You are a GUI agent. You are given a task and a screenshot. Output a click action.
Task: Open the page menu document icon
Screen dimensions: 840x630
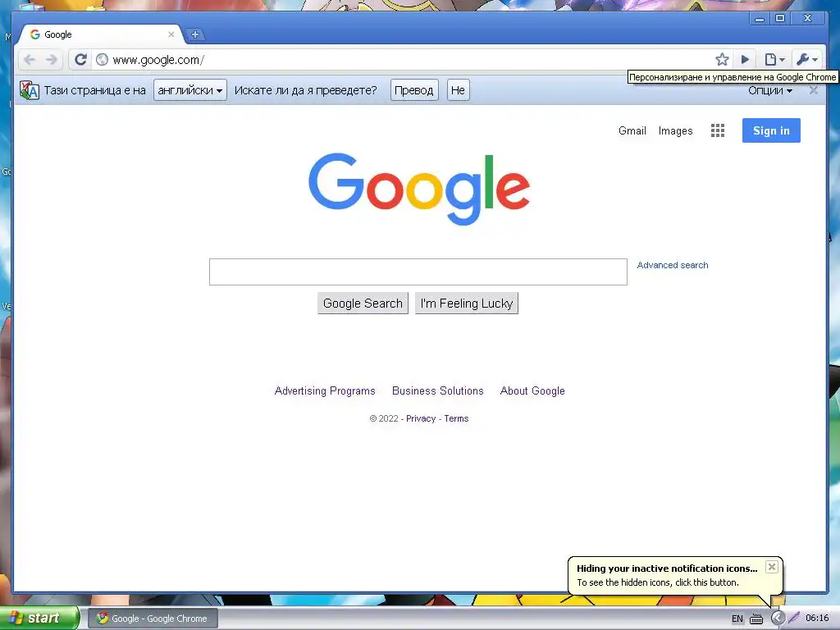(x=774, y=59)
